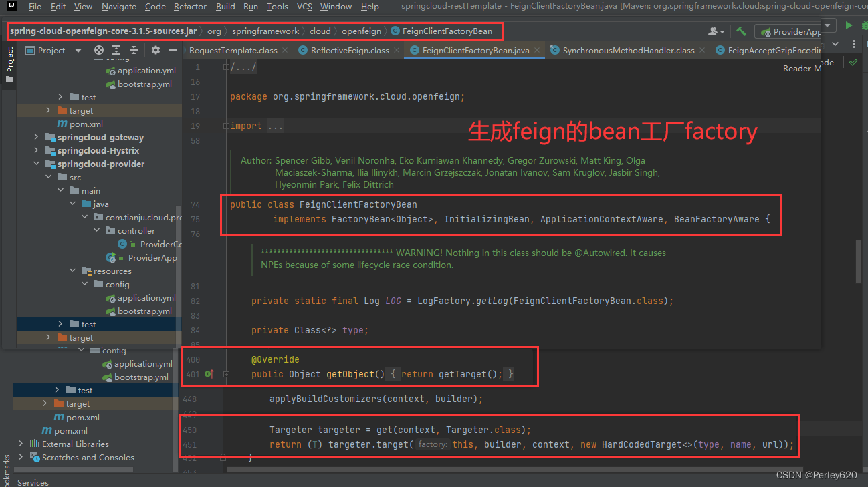
Task: Collapse the controller package
Action: tap(97, 231)
